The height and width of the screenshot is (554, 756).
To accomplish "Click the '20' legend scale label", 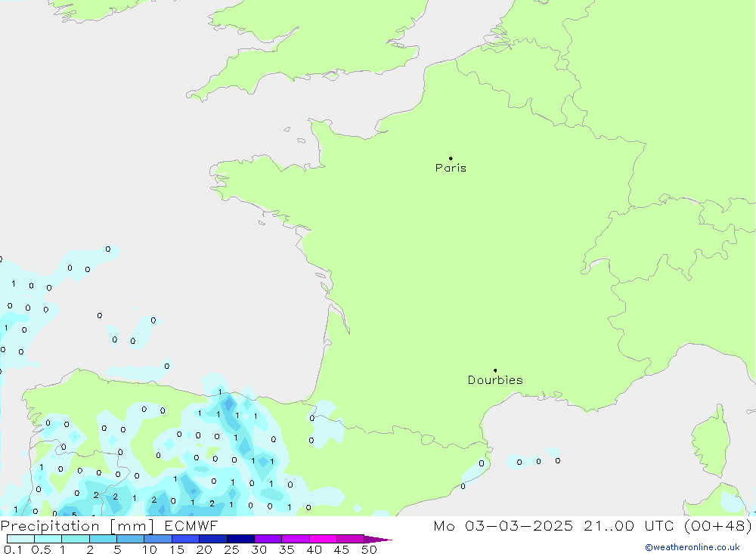I will (204, 549).
